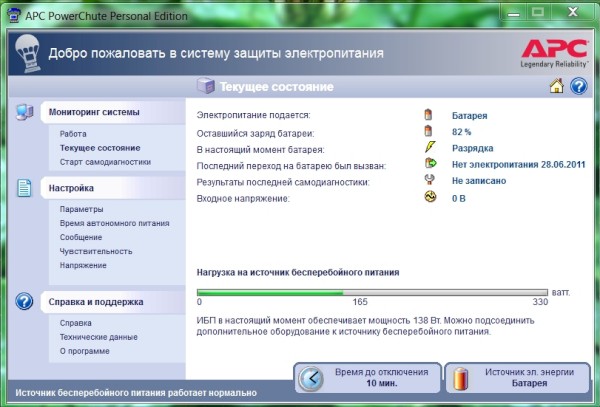Click the 330 maximum label on load scale

pyautogui.click(x=540, y=302)
